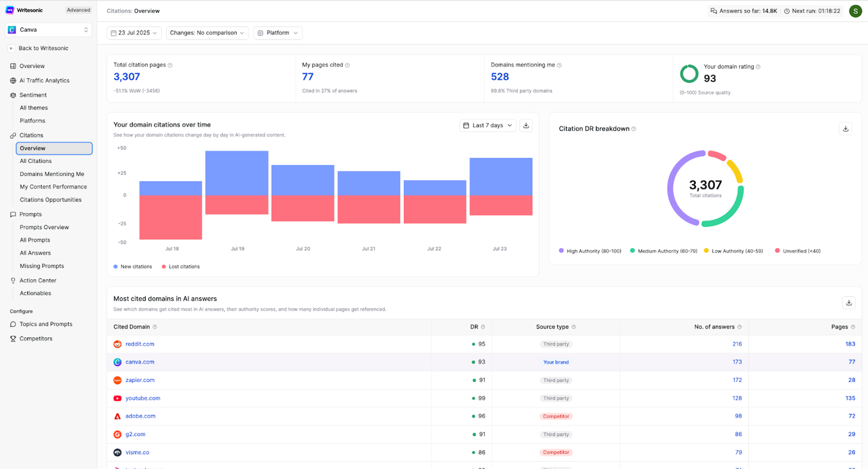The image size is (868, 469).
Task: Open the reddit.com domain link
Action: tap(140, 344)
